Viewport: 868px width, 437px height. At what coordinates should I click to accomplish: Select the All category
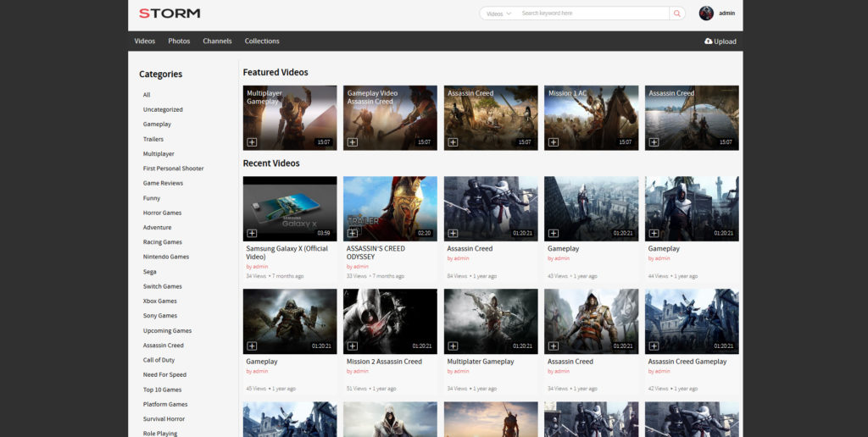tap(147, 95)
